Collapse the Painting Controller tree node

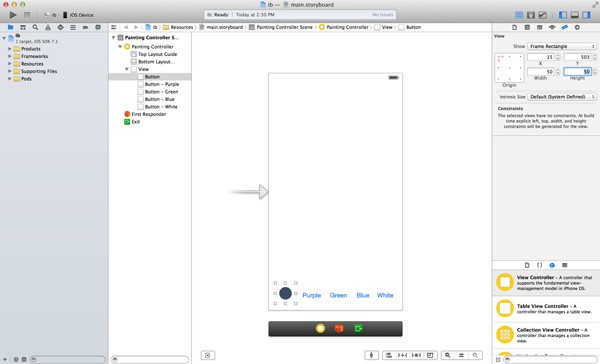(x=120, y=46)
